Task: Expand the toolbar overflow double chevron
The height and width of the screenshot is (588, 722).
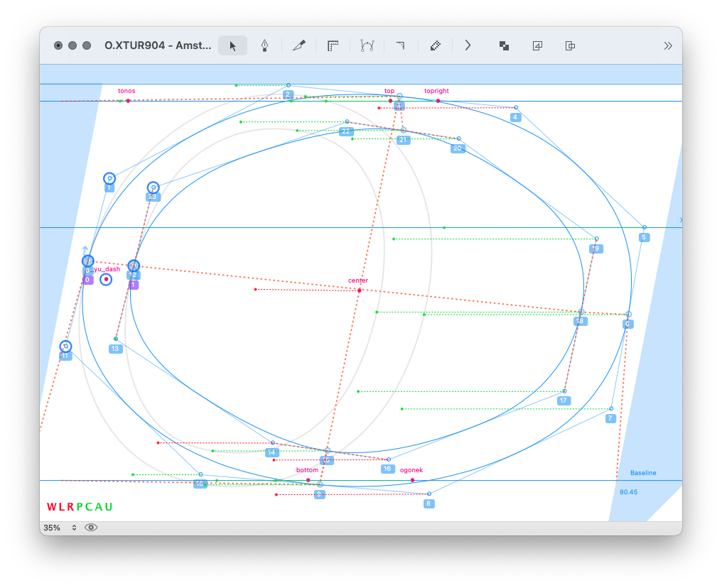Action: (x=668, y=45)
